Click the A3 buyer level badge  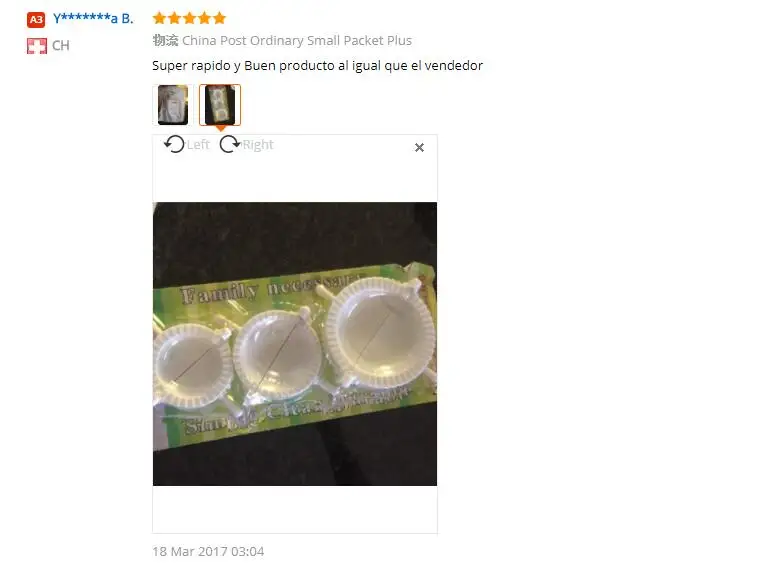pyautogui.click(x=36, y=20)
